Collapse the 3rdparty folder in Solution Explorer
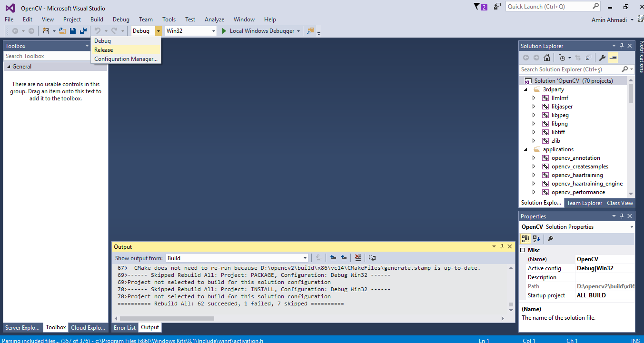The image size is (644, 343). tap(526, 89)
